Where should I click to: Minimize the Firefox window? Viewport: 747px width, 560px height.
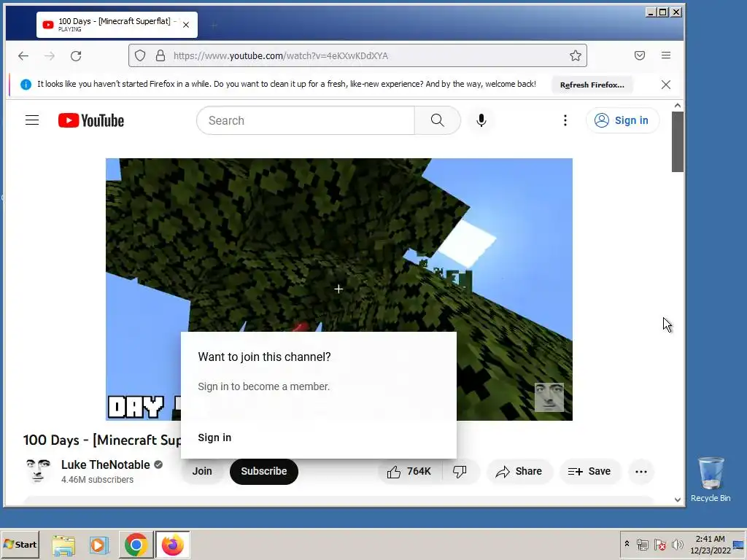pyautogui.click(x=651, y=12)
